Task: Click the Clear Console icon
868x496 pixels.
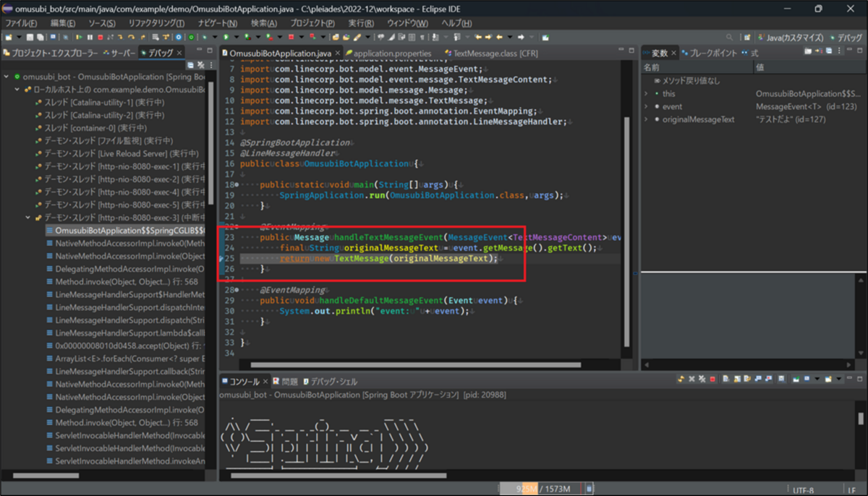Action: 726,379
